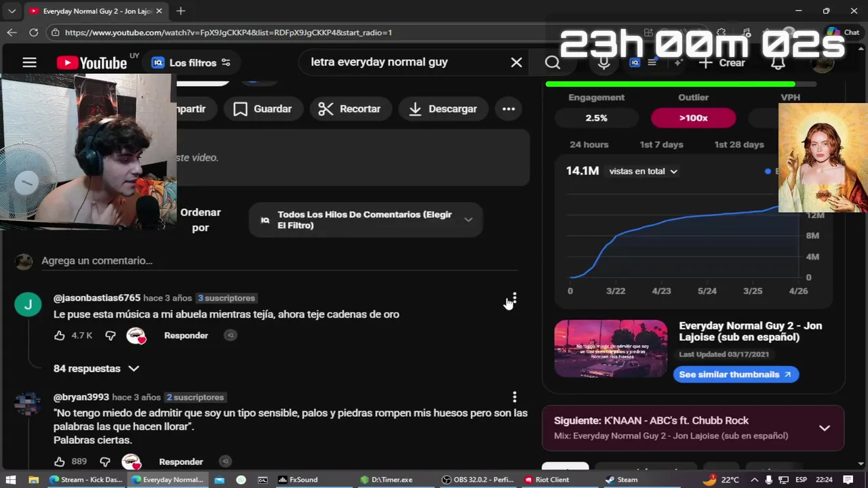Click Crear button in header
This screenshot has height=488, width=868.
pos(722,62)
